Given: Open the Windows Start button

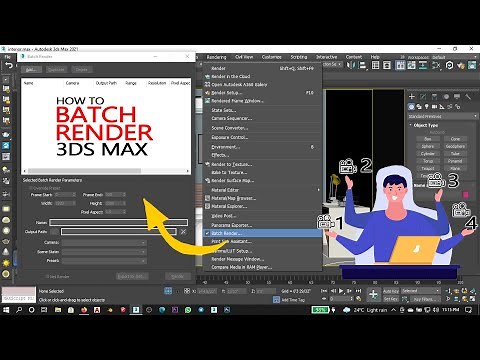Looking at the screenshot, I should pyautogui.click(x=6, y=310).
